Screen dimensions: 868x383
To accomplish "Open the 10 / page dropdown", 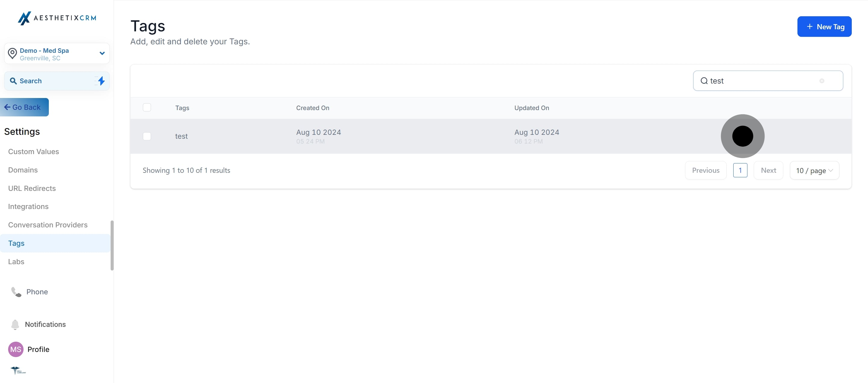I will tap(814, 171).
